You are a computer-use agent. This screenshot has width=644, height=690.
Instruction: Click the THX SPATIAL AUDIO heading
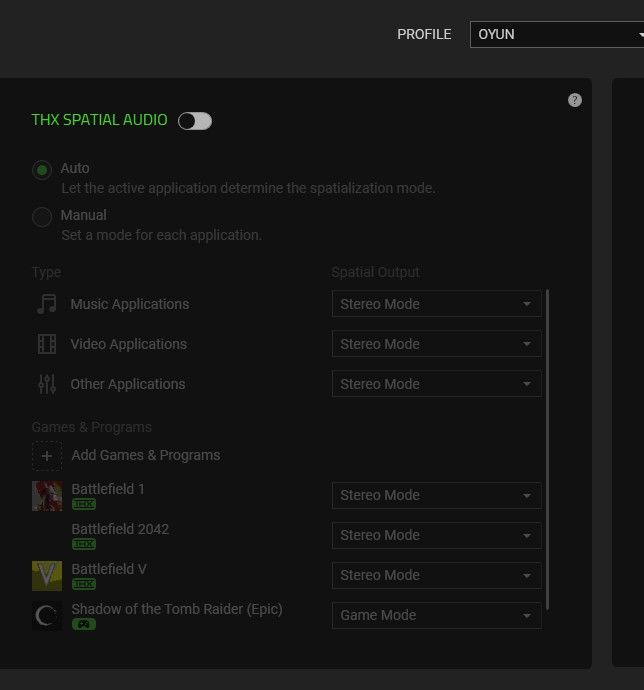(x=99, y=120)
